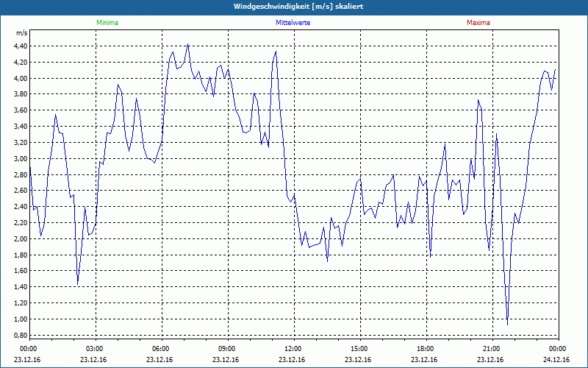Click the 3,00 y-axis value
Viewport: 588px width, 368px height.
[21, 159]
